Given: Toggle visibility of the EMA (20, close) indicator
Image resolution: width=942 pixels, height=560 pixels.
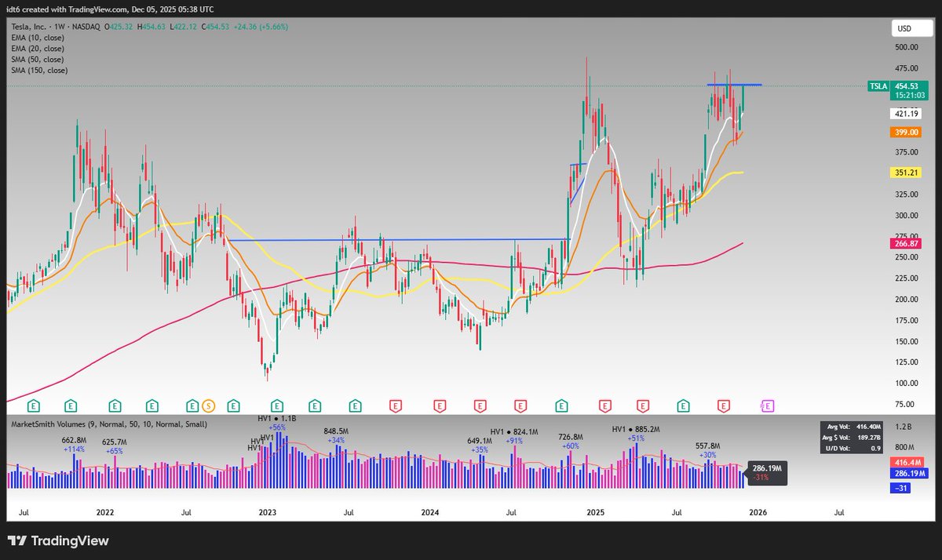Looking at the screenshot, I should pos(38,48).
